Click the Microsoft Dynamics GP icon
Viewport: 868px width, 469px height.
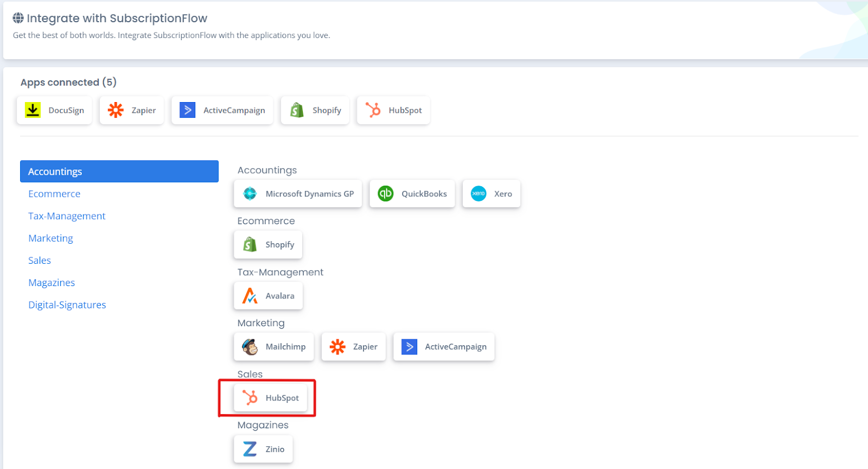pyautogui.click(x=250, y=194)
